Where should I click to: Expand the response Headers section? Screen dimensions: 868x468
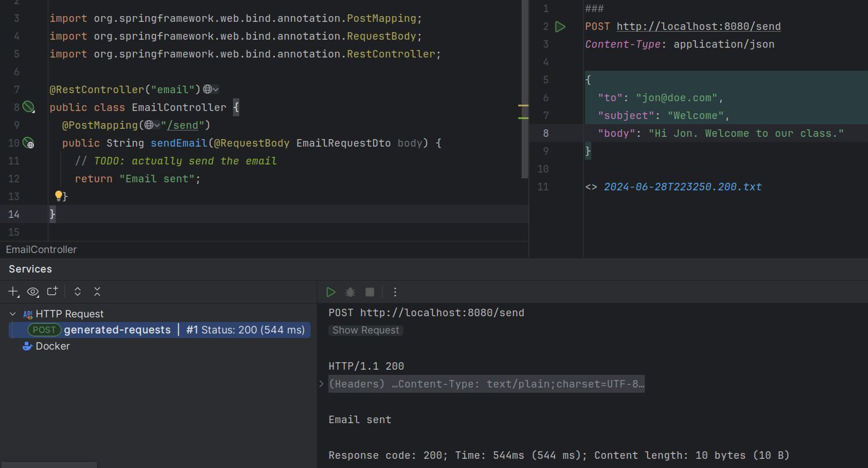click(x=321, y=383)
